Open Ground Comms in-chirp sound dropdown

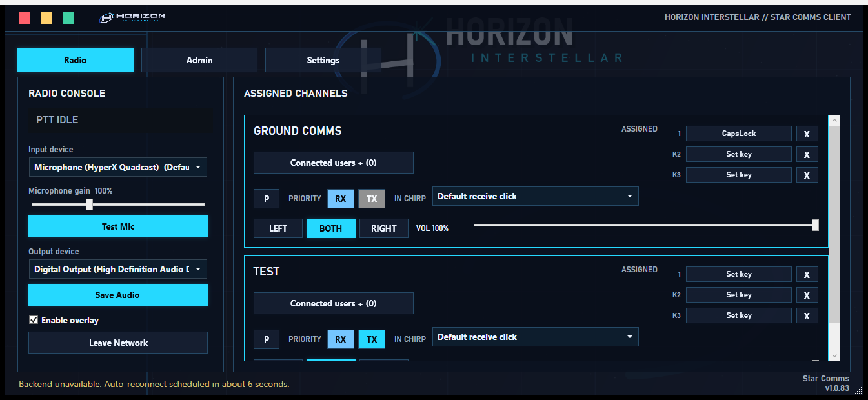point(536,196)
